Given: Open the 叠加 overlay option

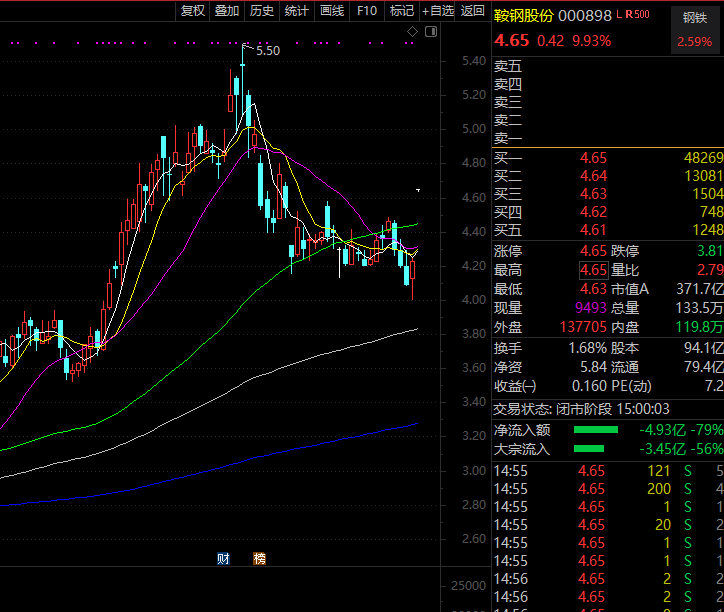Looking at the screenshot, I should [227, 11].
